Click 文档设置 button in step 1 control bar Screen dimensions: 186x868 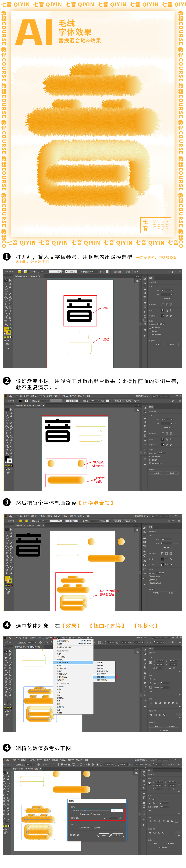pos(117,272)
